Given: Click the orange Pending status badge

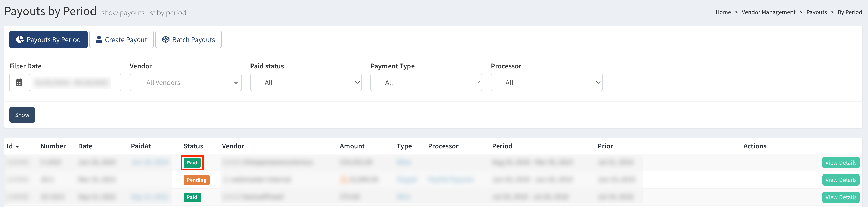Looking at the screenshot, I should point(196,180).
